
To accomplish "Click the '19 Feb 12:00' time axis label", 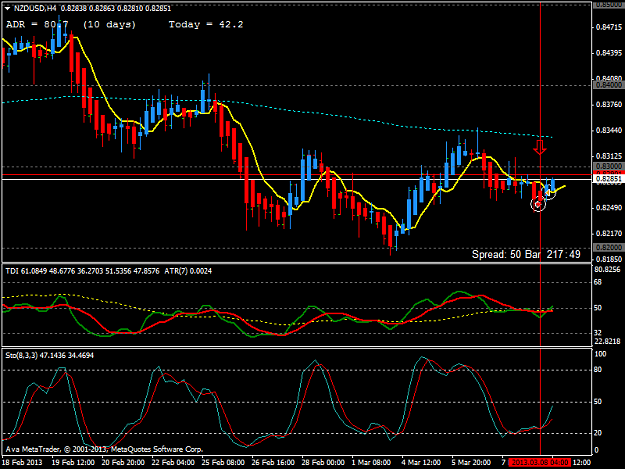I will pos(73,462).
